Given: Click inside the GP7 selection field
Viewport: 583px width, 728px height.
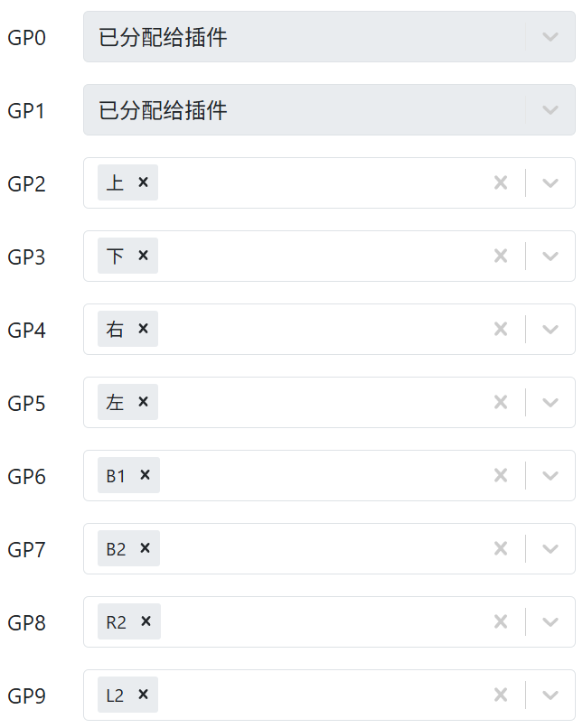Looking at the screenshot, I should click(x=316, y=549).
